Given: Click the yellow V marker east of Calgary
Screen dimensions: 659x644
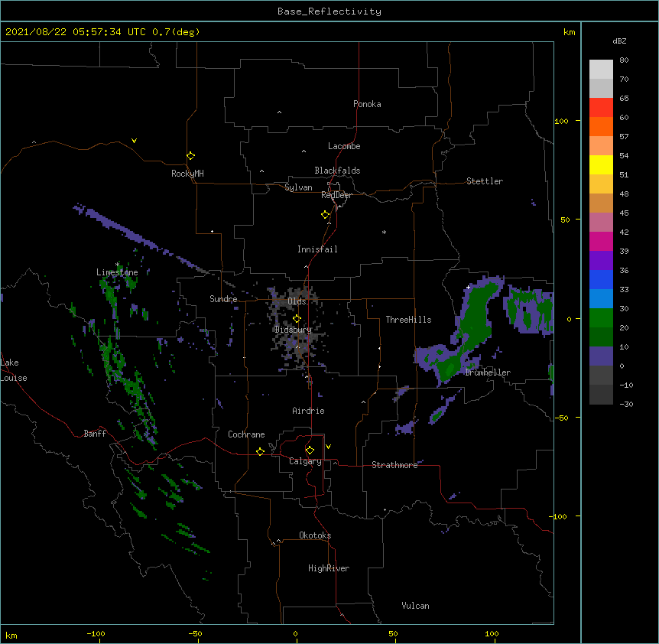Looking at the screenshot, I should click(328, 447).
